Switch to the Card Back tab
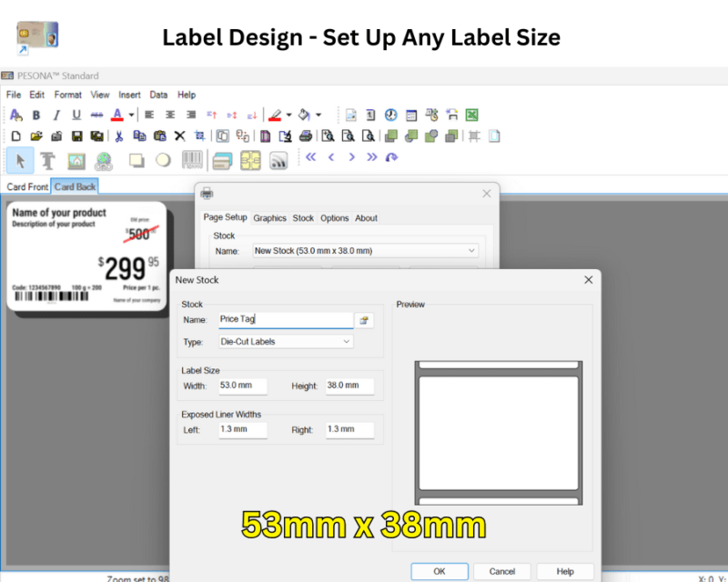The height and width of the screenshot is (582, 728). [x=75, y=186]
